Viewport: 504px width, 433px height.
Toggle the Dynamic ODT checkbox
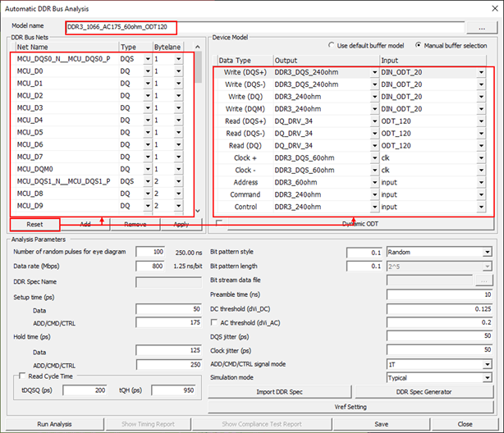pos(218,223)
